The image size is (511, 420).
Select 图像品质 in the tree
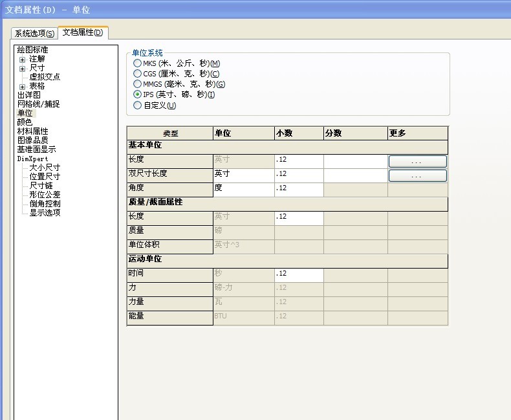[x=32, y=140]
